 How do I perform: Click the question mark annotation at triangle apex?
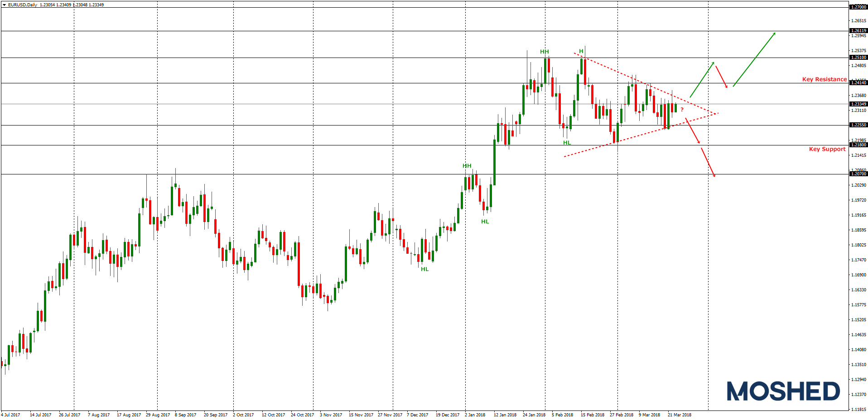pos(682,110)
